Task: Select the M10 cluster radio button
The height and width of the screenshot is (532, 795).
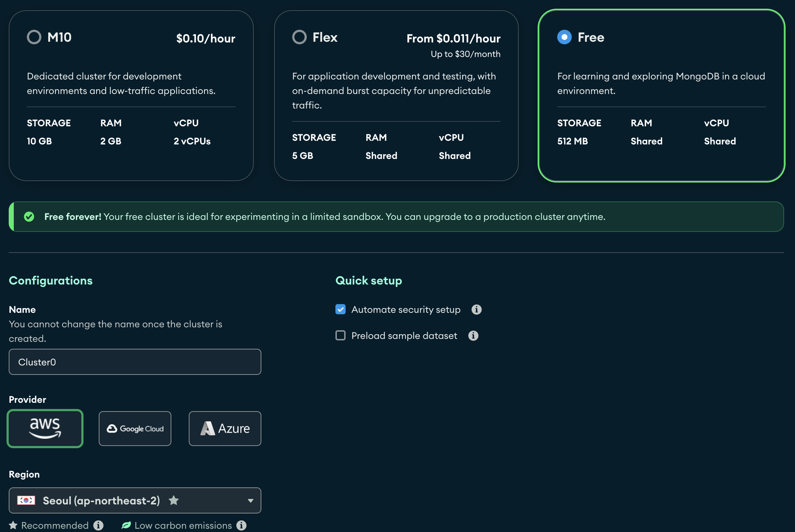Action: pyautogui.click(x=34, y=37)
